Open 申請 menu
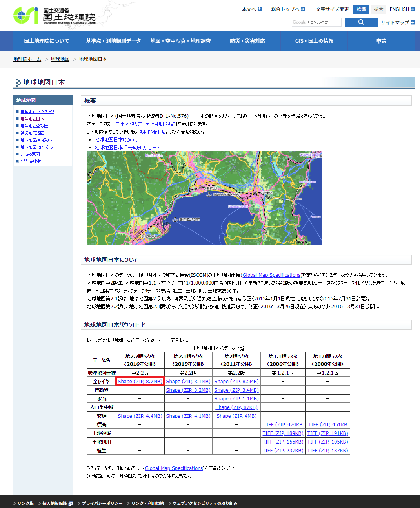 pos(381,41)
